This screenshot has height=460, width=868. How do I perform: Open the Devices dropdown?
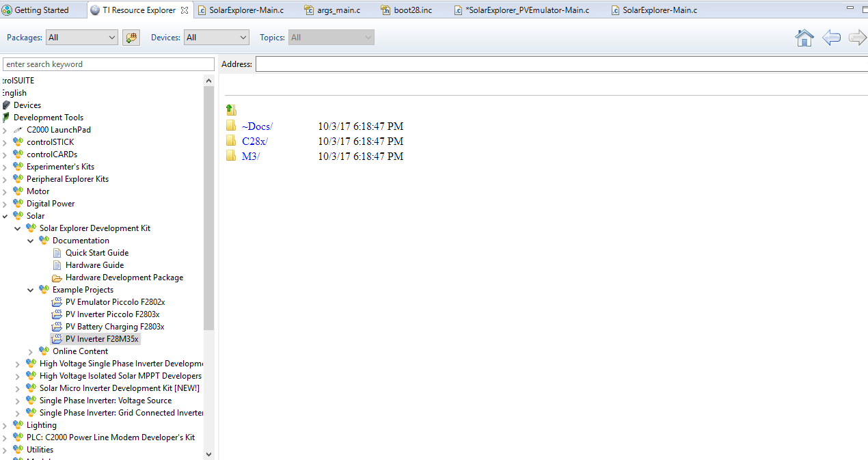[217, 38]
